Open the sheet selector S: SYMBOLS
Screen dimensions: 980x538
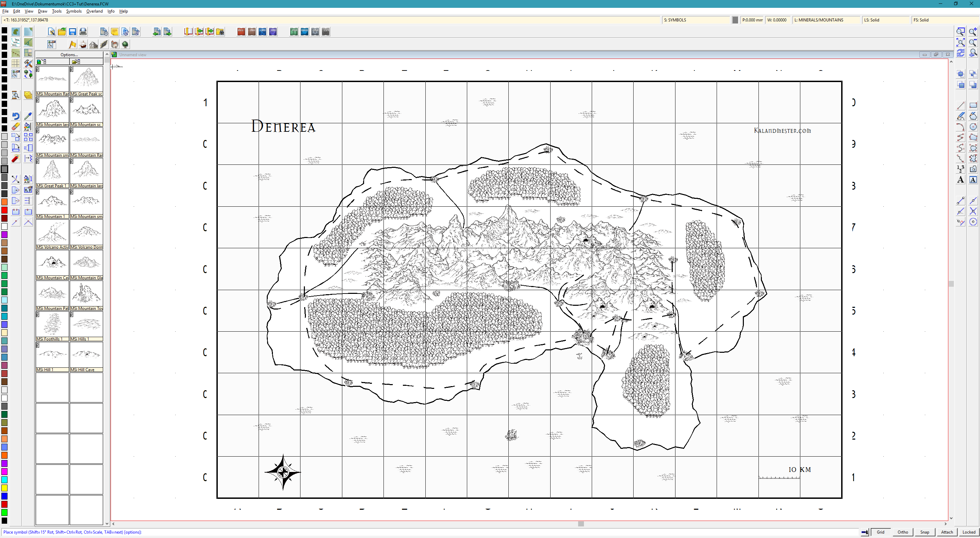(x=696, y=20)
